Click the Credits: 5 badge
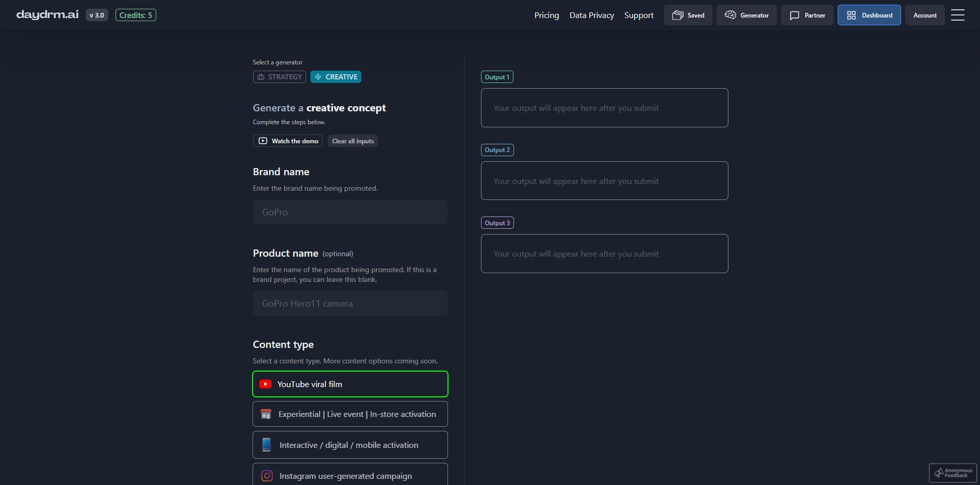 (136, 15)
